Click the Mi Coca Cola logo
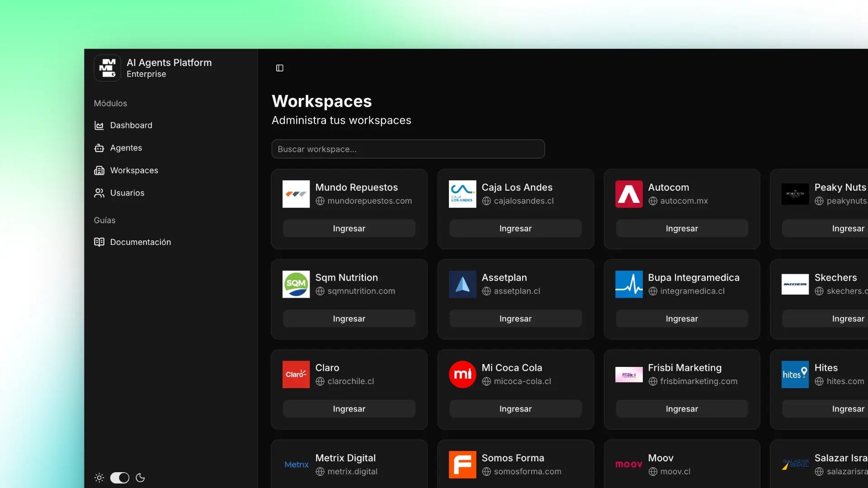Viewport: 868px width, 488px height. (x=462, y=375)
